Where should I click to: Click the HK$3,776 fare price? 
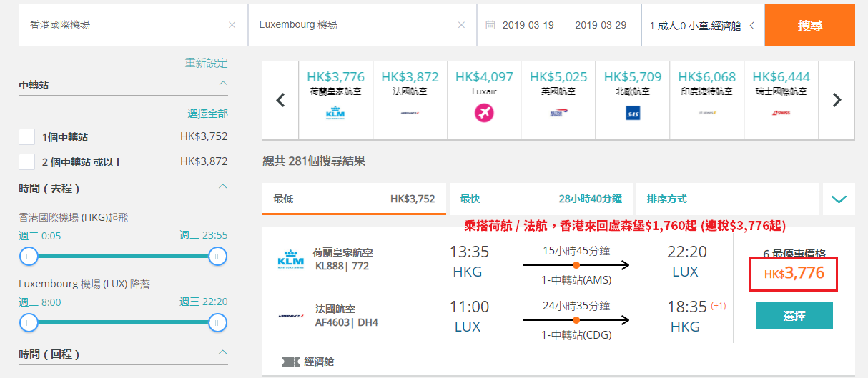pos(794,273)
